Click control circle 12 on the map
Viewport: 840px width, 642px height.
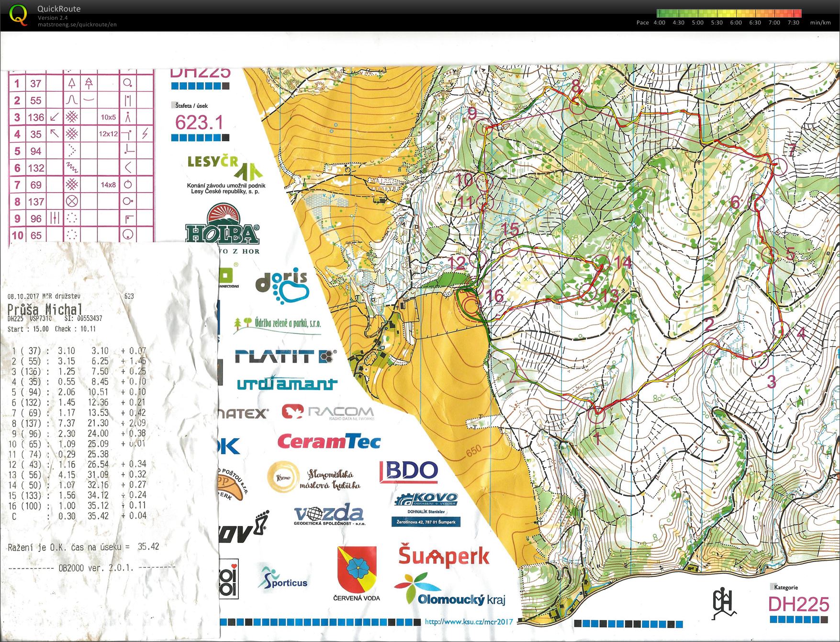click(x=478, y=260)
